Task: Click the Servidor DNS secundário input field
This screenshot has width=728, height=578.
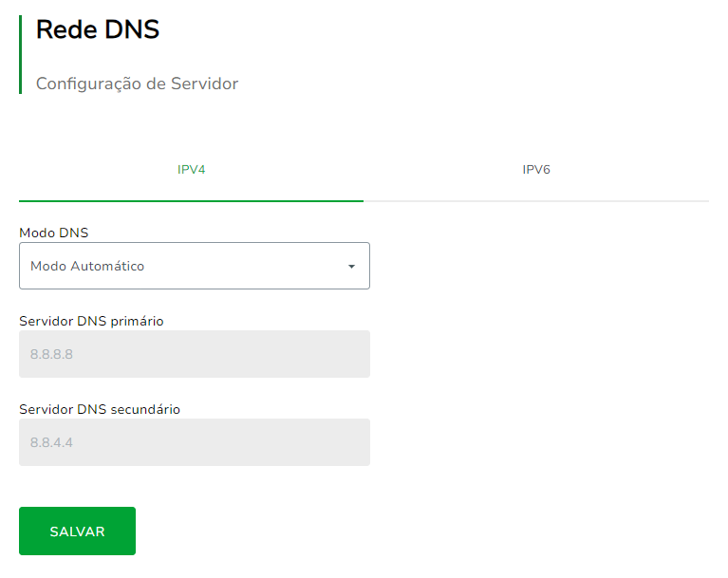Action: point(194,442)
